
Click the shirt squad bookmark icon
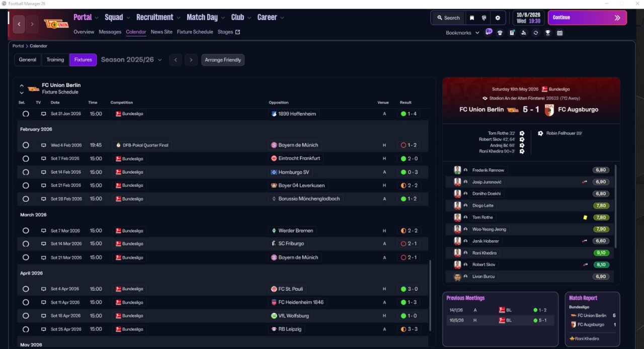(x=500, y=33)
